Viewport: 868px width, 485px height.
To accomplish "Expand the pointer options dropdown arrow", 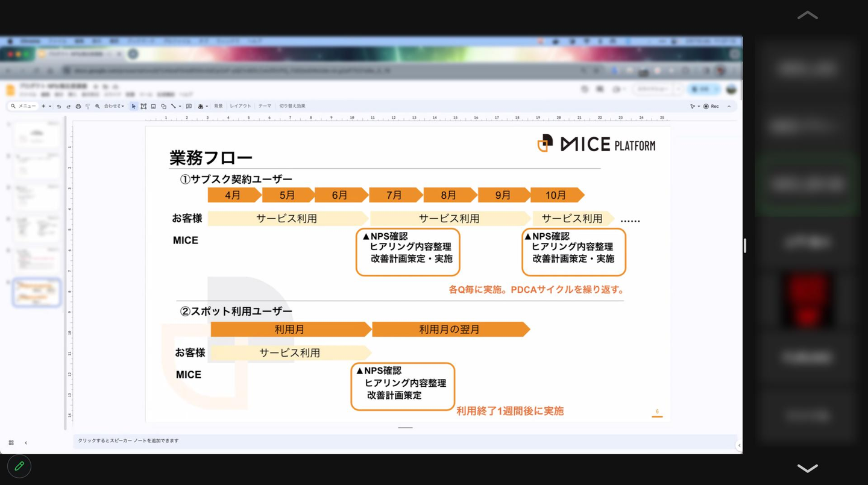I will pyautogui.click(x=699, y=106).
